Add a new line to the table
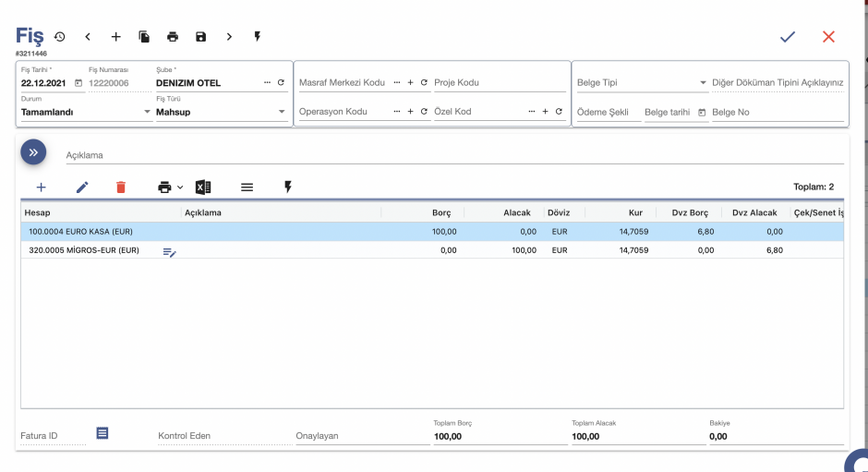The image size is (868, 472). (x=41, y=188)
